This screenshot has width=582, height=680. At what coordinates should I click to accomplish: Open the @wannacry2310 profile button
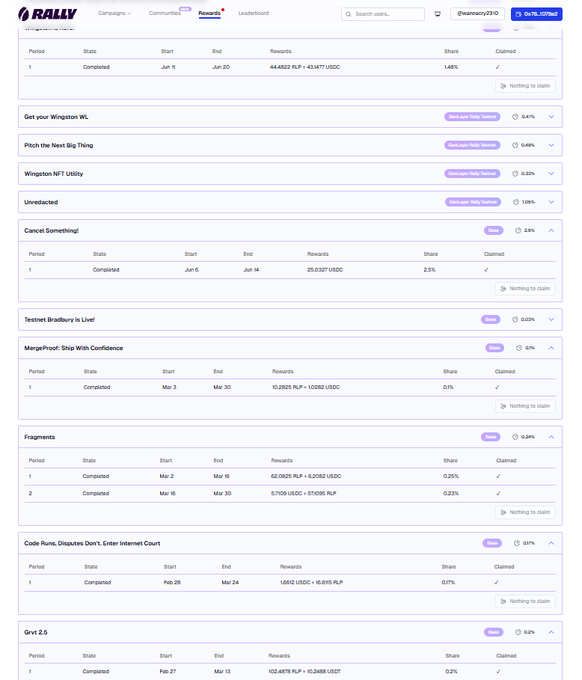477,13
